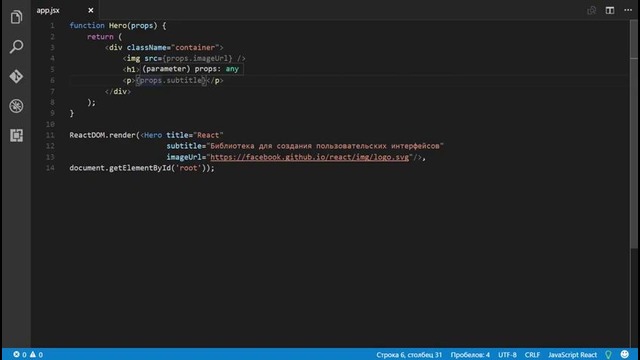Open the facebook.github.io logo.svg link
The height and width of the screenshot is (360, 640).
click(310, 157)
